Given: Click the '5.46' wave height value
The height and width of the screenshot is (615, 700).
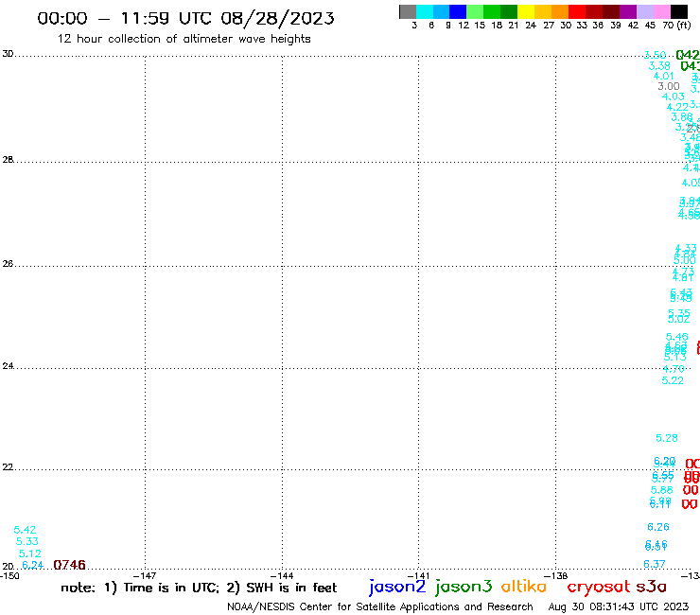Looking at the screenshot, I should point(677,337).
